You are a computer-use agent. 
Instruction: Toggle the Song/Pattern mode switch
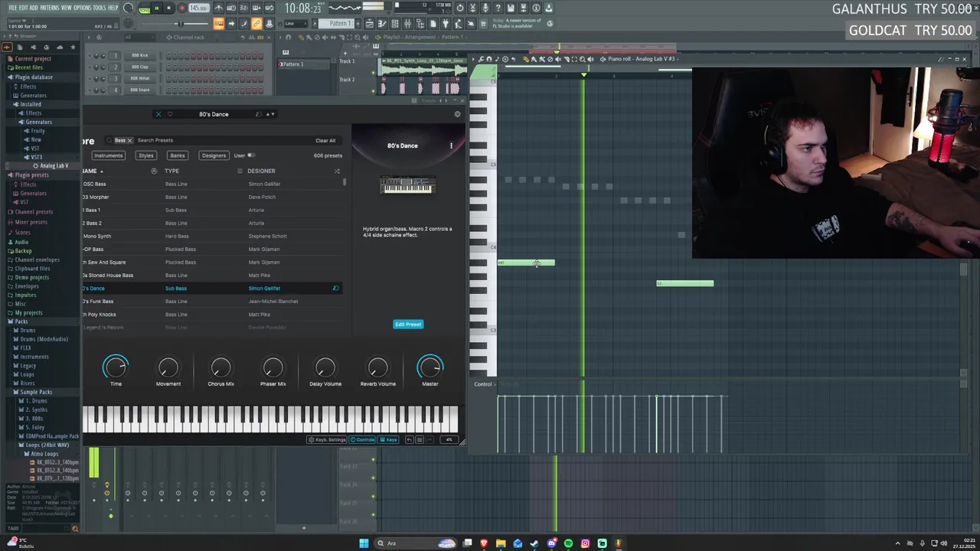click(144, 8)
